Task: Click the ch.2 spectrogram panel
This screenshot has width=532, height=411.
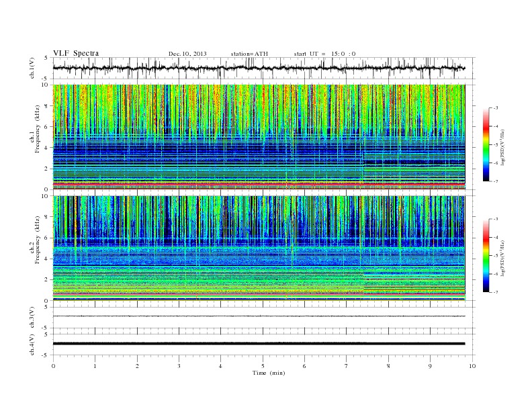Action: pos(259,248)
